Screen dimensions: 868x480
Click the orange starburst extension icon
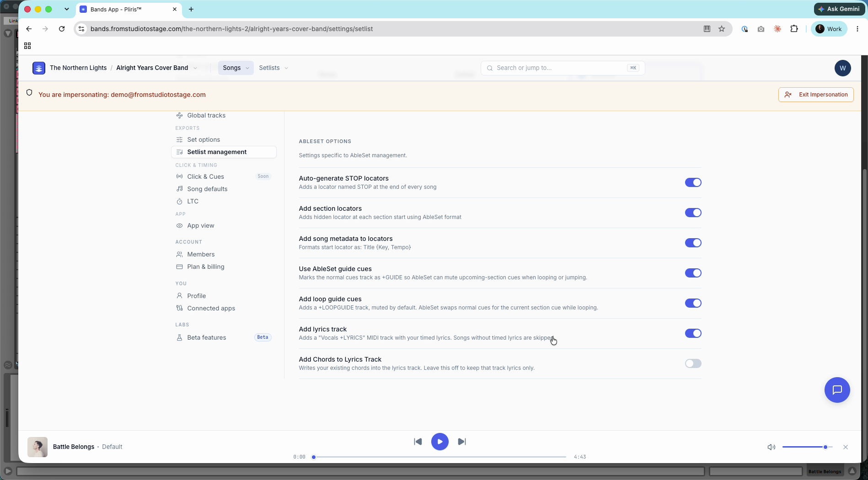tap(777, 29)
